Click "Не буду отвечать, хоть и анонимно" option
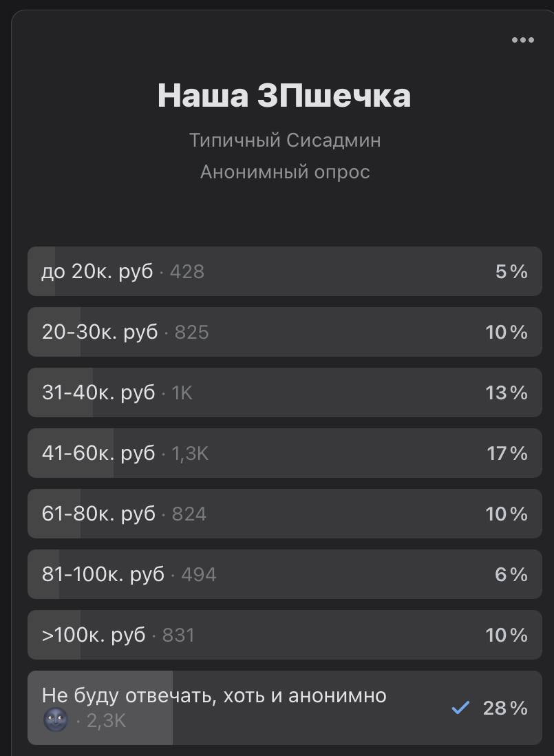The width and height of the screenshot is (554, 756). tap(214, 695)
